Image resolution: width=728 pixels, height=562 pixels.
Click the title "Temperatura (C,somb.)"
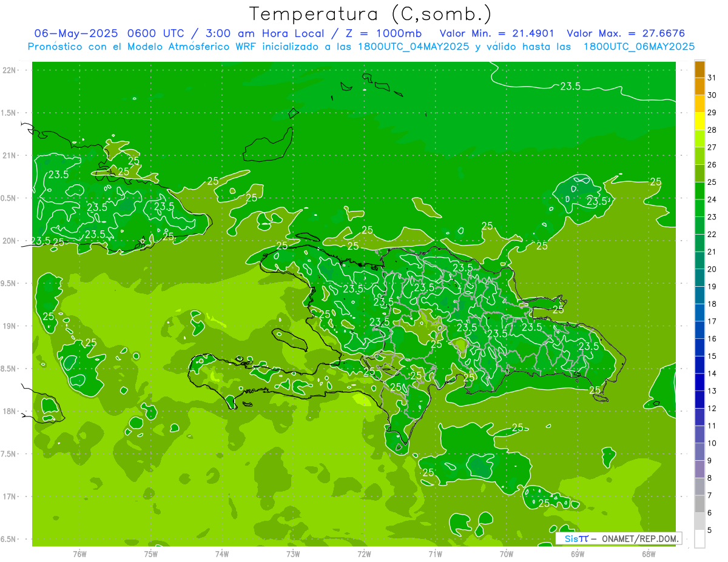click(371, 15)
